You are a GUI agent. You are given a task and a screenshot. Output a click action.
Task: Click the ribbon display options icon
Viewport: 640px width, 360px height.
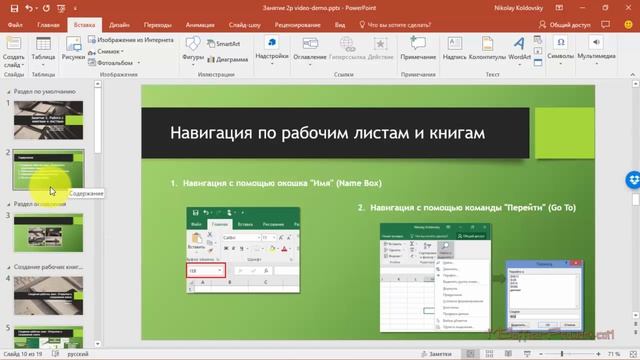[x=559, y=8]
